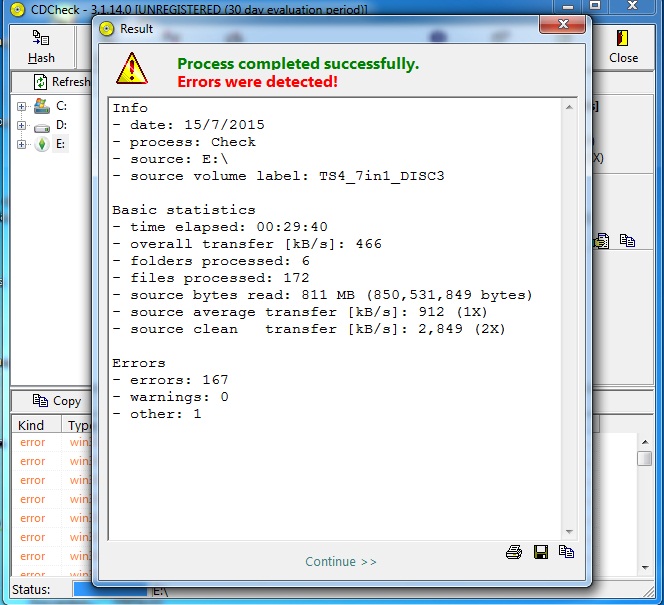Click the status bar progress indicator
Image resolution: width=664 pixels, height=605 pixels.
(x=110, y=591)
